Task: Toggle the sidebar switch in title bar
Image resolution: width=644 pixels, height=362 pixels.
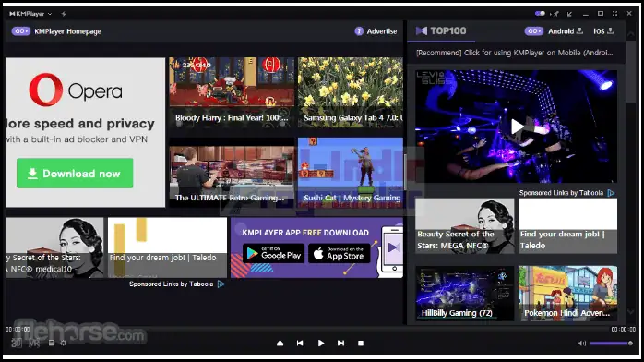Action: tap(540, 14)
